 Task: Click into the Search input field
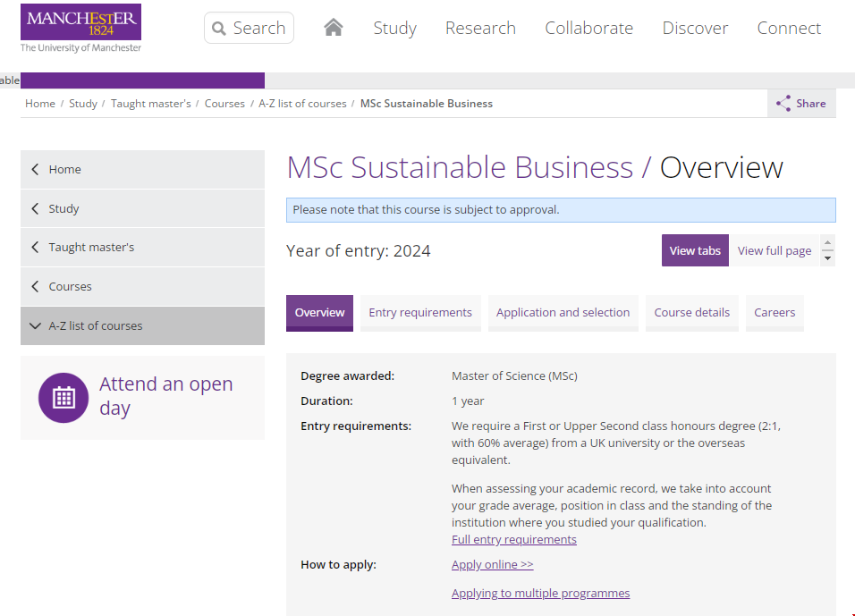tap(258, 29)
